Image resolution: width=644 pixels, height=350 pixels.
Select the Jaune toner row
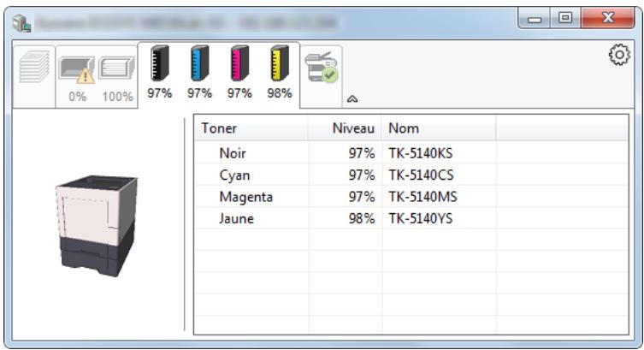pos(411,218)
